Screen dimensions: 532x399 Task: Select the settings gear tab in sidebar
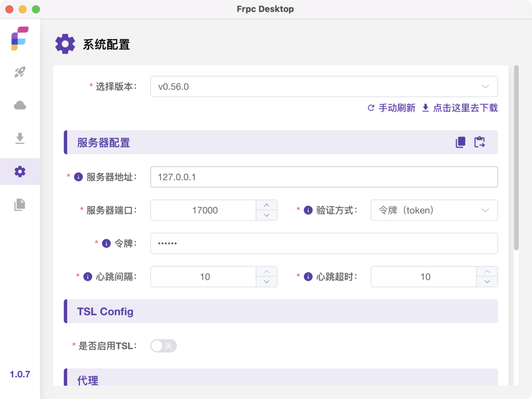pos(20,171)
